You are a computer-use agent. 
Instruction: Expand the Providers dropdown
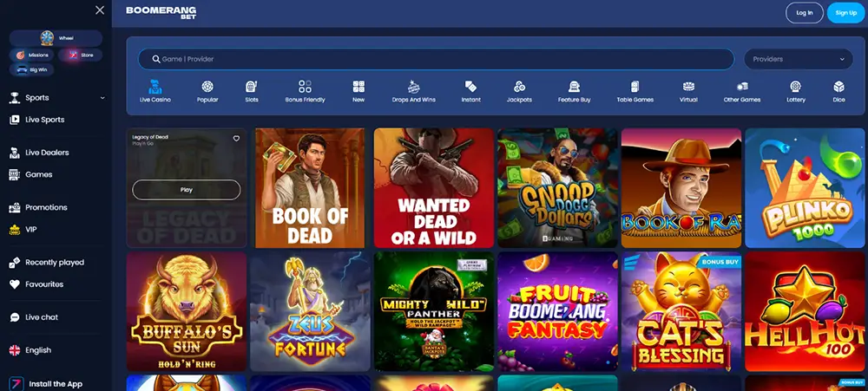click(798, 59)
